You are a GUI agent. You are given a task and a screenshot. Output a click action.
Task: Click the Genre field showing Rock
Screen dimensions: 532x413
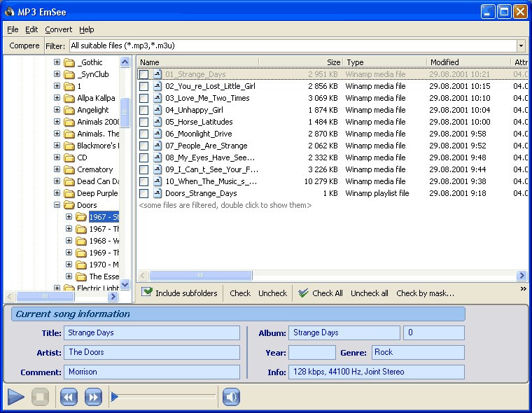(418, 352)
